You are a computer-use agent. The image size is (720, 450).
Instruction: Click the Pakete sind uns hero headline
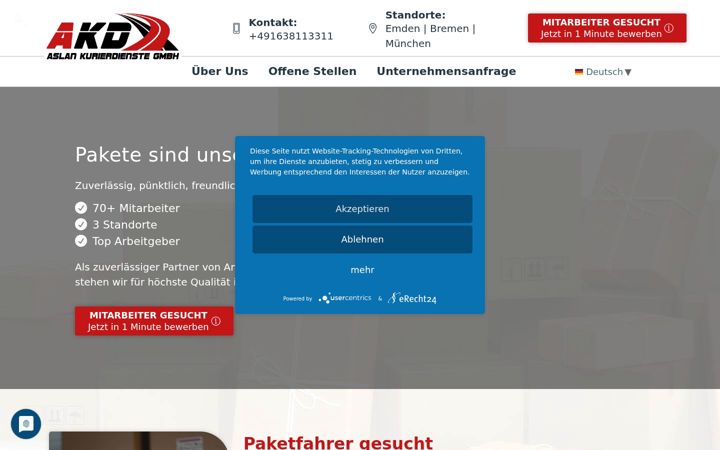155,155
